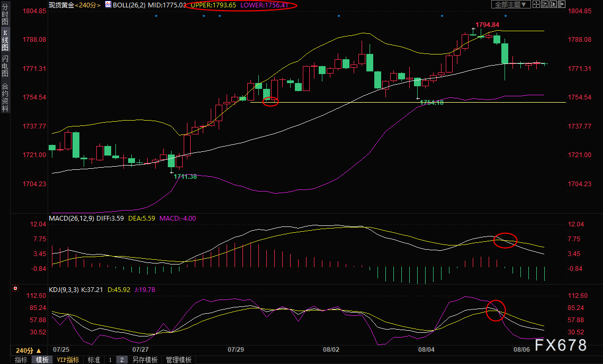Click the -0.84 left MACD axis label
Image resolution: width=603 pixels, height=364 pixels.
(x=39, y=269)
